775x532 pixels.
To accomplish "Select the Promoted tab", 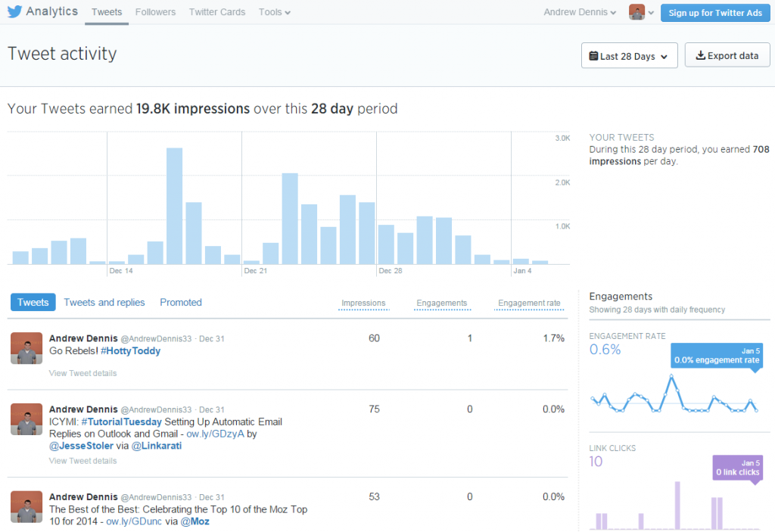I will (x=180, y=302).
